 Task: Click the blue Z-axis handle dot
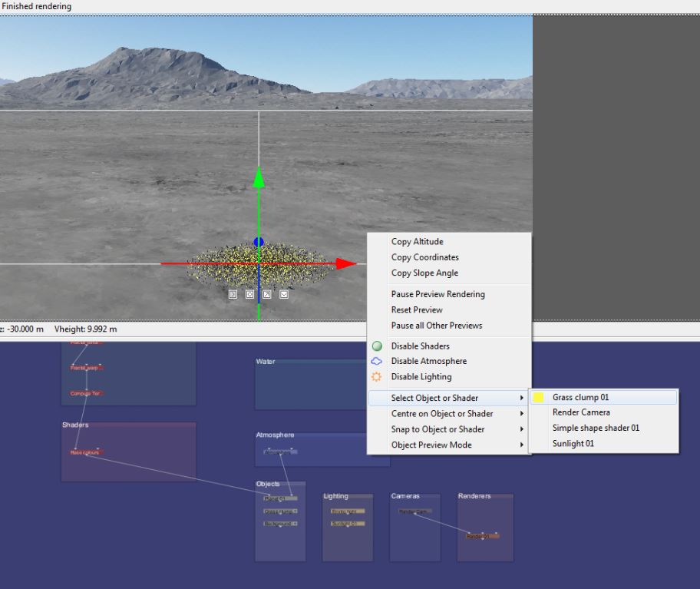coord(259,242)
